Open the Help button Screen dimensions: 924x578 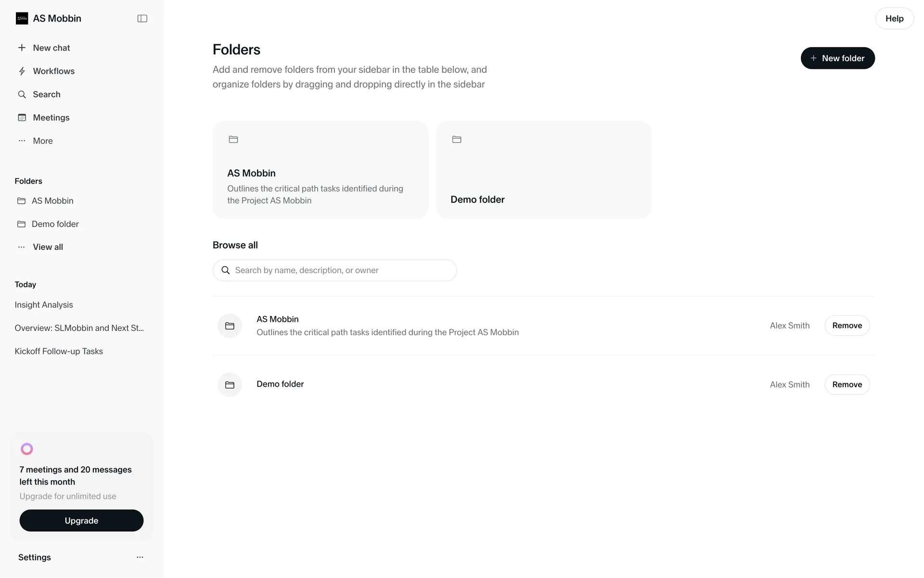(894, 18)
